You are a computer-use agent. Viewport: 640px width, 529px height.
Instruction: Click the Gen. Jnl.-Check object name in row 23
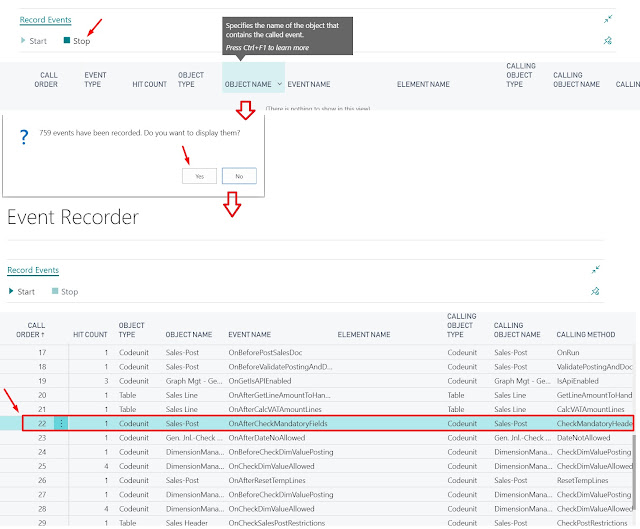pyautogui.click(x=194, y=438)
